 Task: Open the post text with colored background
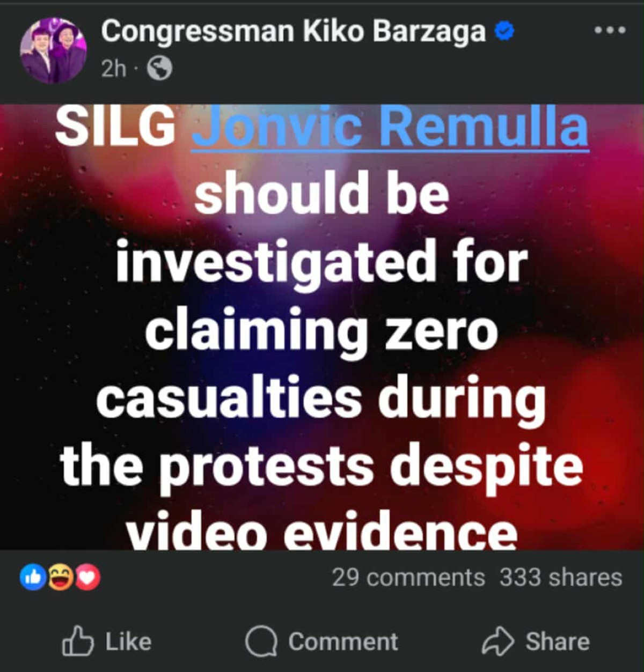[x=322, y=327]
